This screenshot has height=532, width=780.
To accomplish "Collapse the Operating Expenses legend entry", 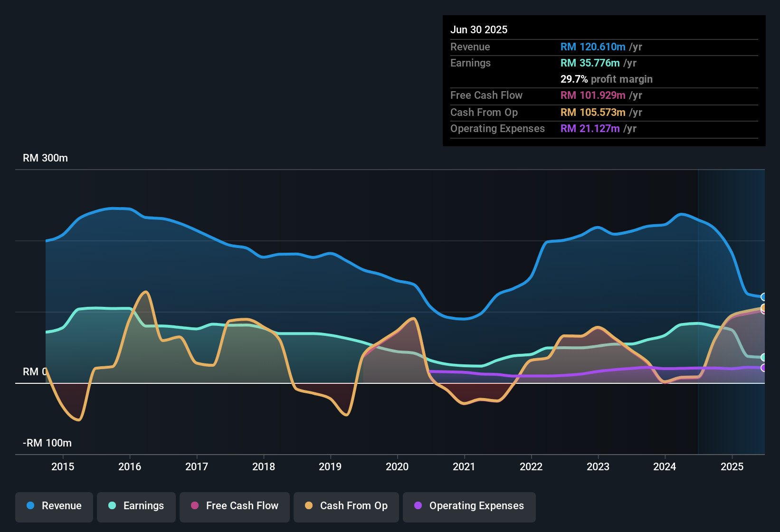I will (x=469, y=507).
